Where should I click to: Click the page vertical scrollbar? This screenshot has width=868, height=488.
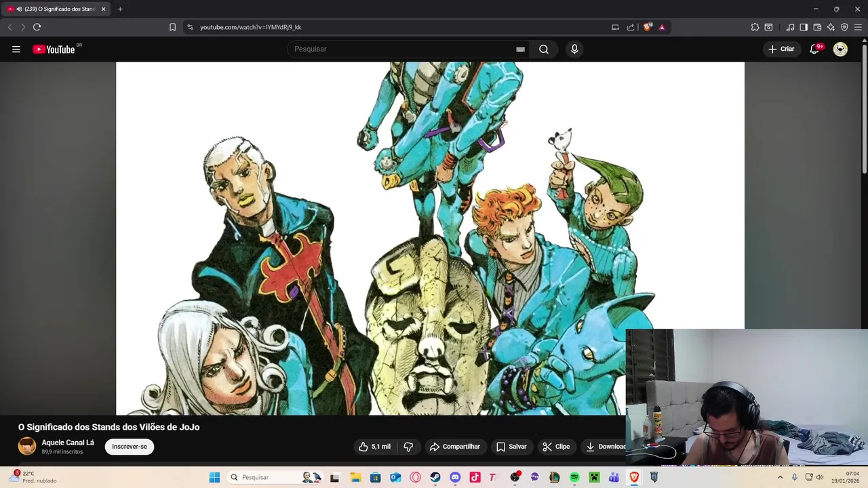[864, 108]
